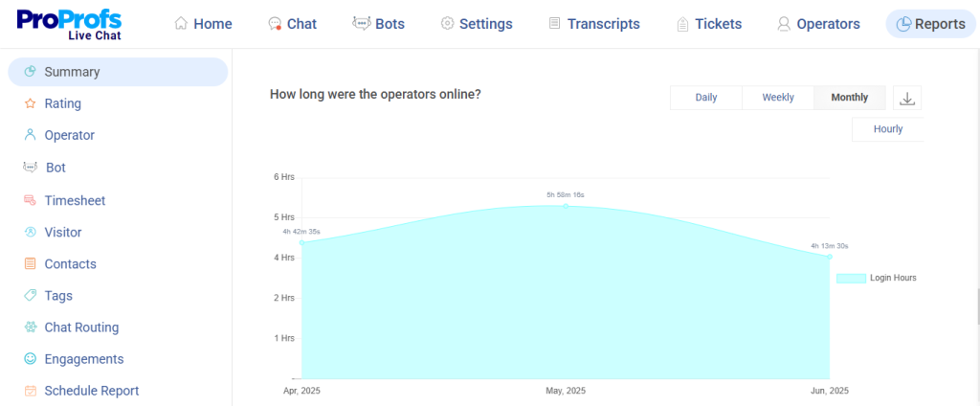The width and height of the screenshot is (980, 406).
Task: Switch chart to Daily view
Action: [x=706, y=98]
